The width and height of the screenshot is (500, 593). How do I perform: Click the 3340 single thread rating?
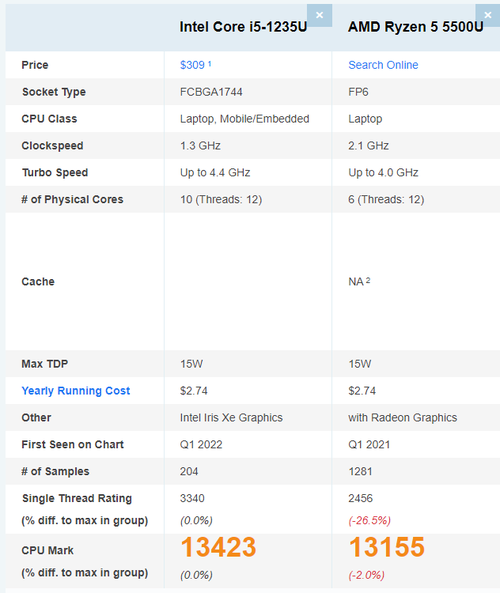pyautogui.click(x=192, y=498)
